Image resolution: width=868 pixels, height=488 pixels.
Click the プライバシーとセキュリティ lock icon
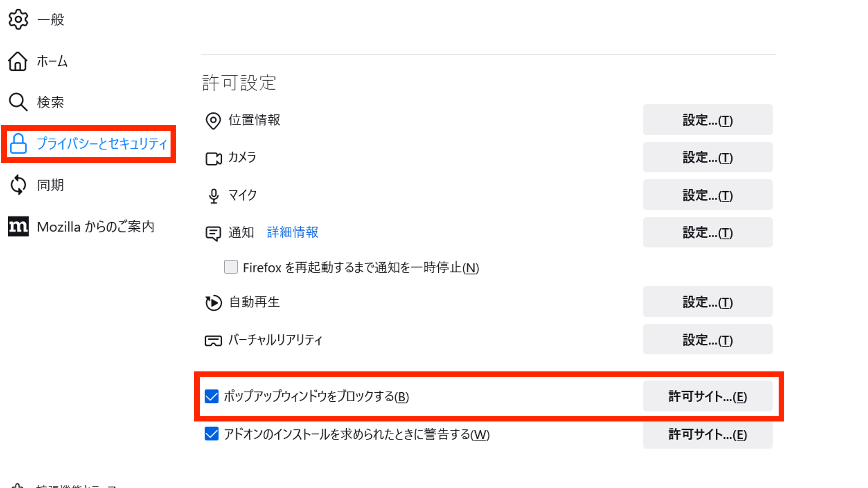(x=18, y=143)
